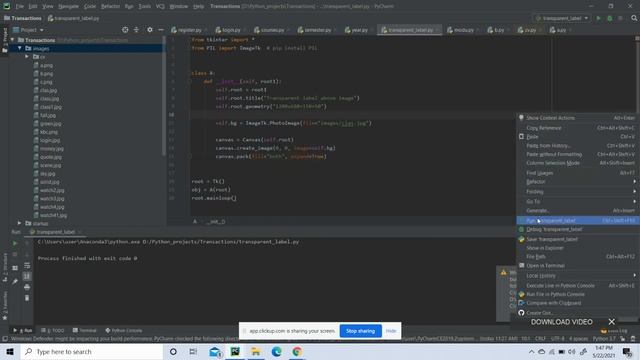Open Task View on the taskbar
This screenshot has width=640, height=360.
coord(193,351)
